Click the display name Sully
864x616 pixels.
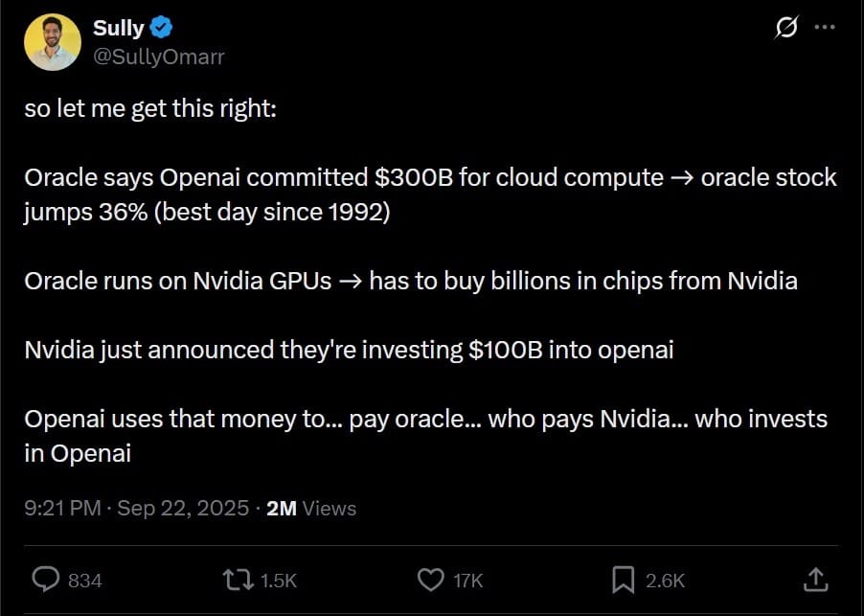[118, 28]
